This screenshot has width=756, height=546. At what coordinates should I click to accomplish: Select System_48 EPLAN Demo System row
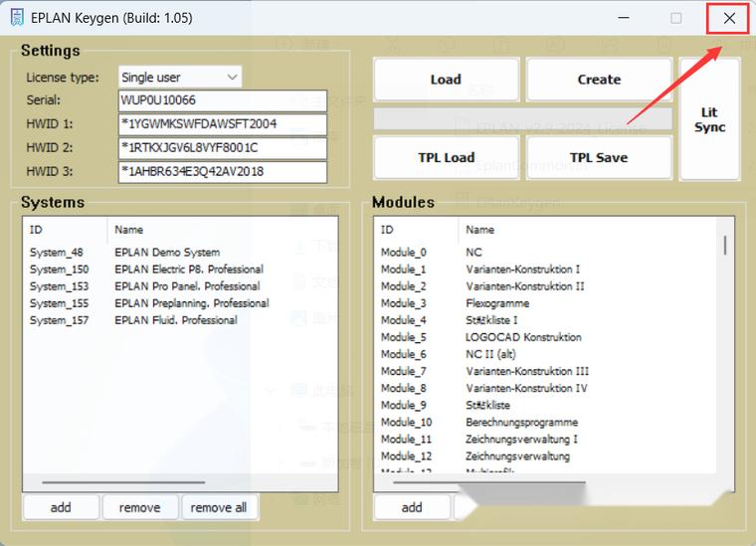pos(180,253)
